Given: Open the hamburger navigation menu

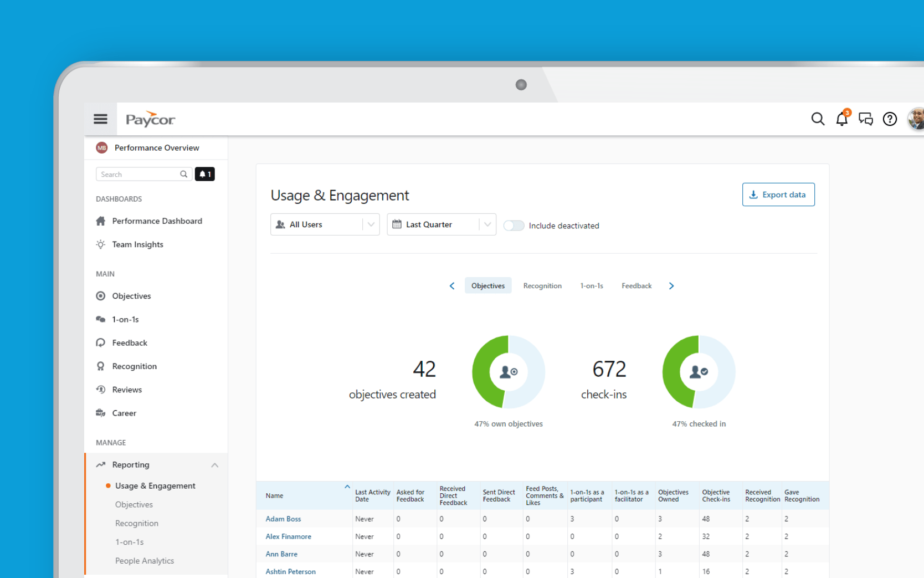Looking at the screenshot, I should pyautogui.click(x=100, y=119).
